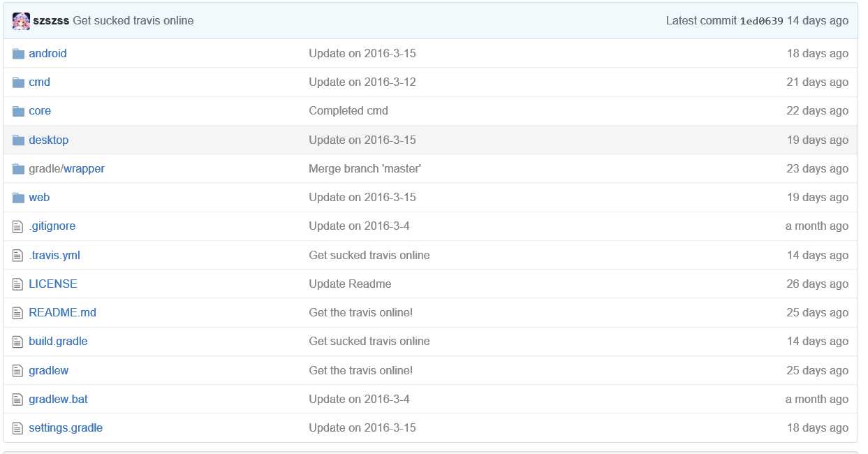Click the folder icon next to cmd

pyautogui.click(x=18, y=82)
